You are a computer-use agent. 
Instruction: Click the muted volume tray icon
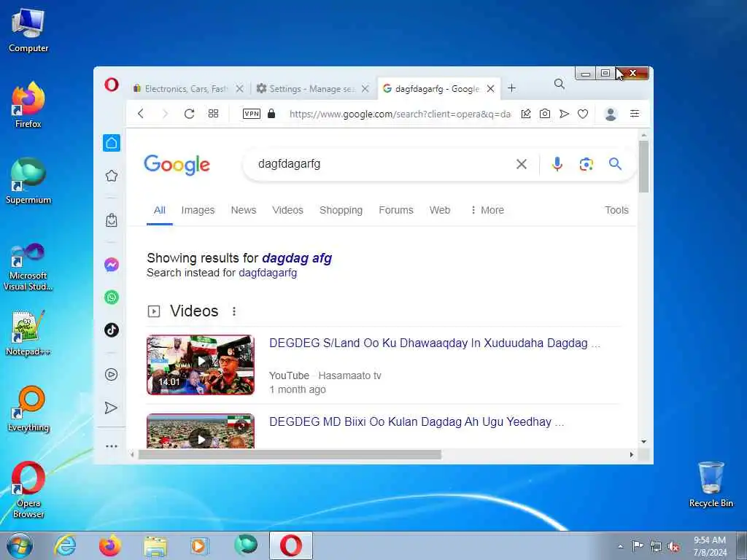coord(673,547)
